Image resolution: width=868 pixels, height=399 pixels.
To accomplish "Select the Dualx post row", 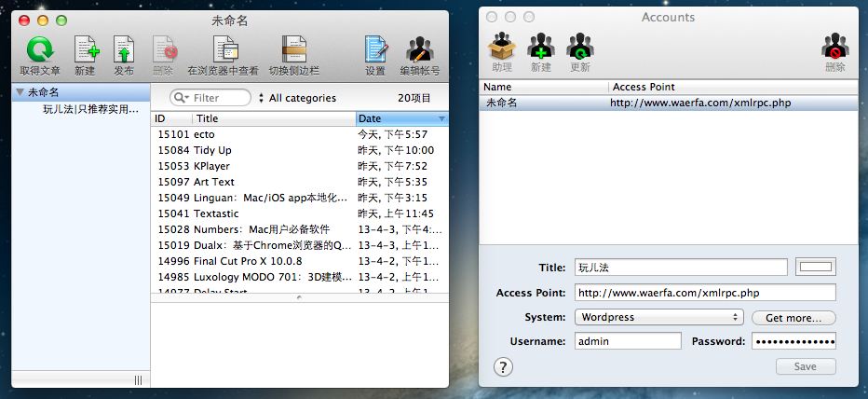I will click(300, 245).
